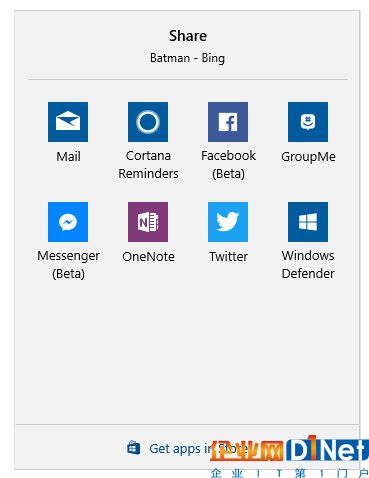Open the Cortana Reminders icon

coord(148,122)
